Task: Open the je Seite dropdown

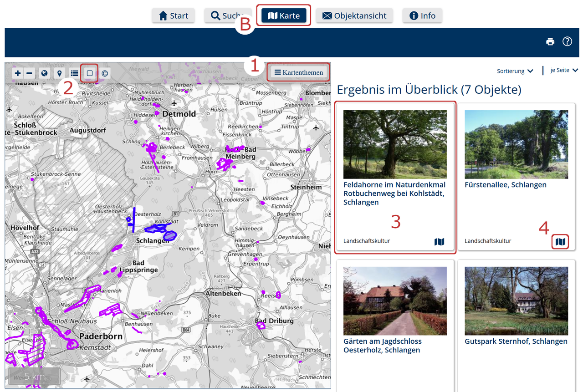Action: pyautogui.click(x=564, y=71)
